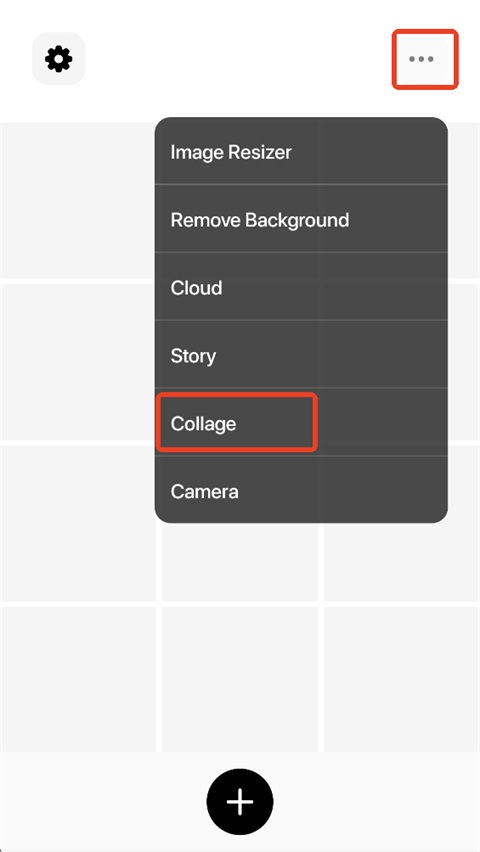Choose Image Resizer from the menu
This screenshot has width=480, height=852.
pyautogui.click(x=301, y=152)
